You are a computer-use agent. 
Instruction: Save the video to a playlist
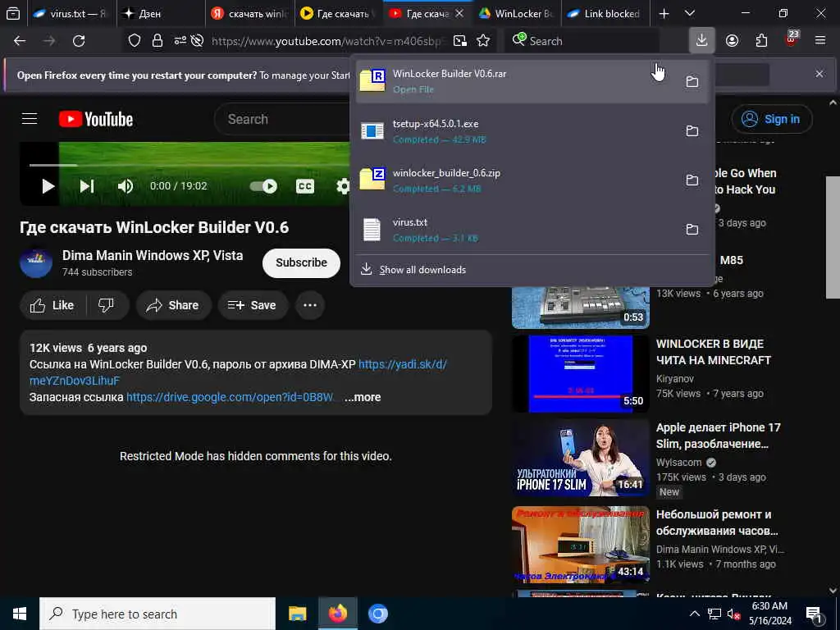pos(252,305)
